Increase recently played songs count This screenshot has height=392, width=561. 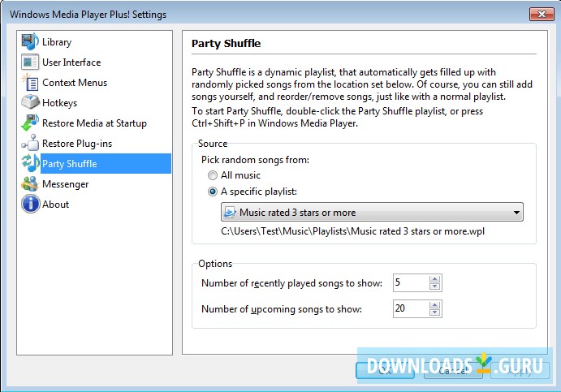[x=434, y=279]
